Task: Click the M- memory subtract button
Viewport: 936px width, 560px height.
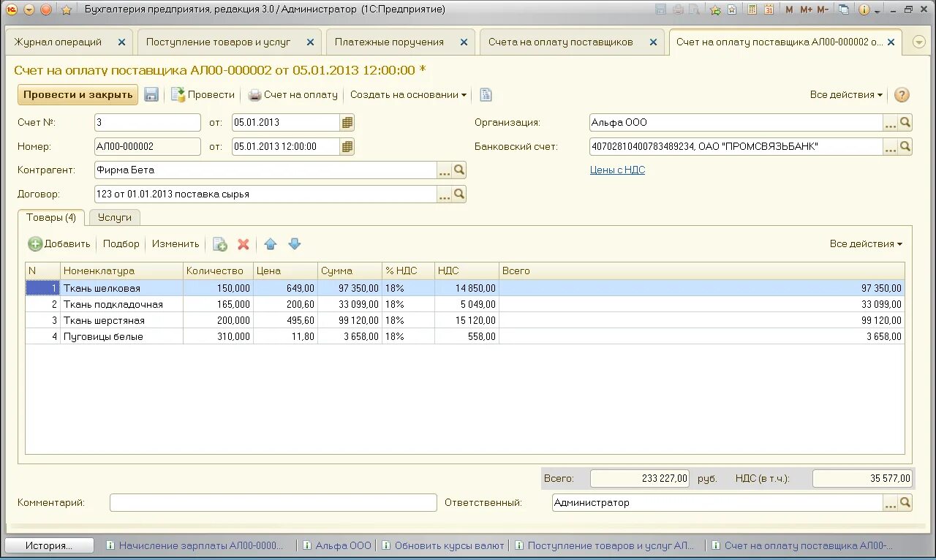Action: tap(823, 10)
